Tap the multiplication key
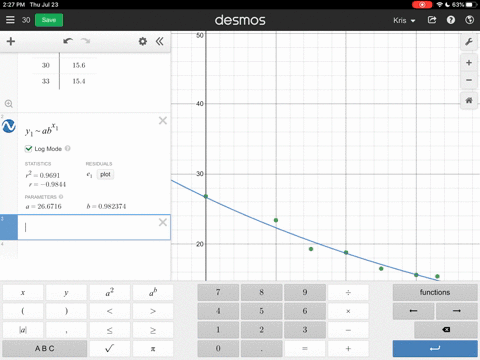Screen dimensions: 480x360 pyautogui.click(x=348, y=311)
